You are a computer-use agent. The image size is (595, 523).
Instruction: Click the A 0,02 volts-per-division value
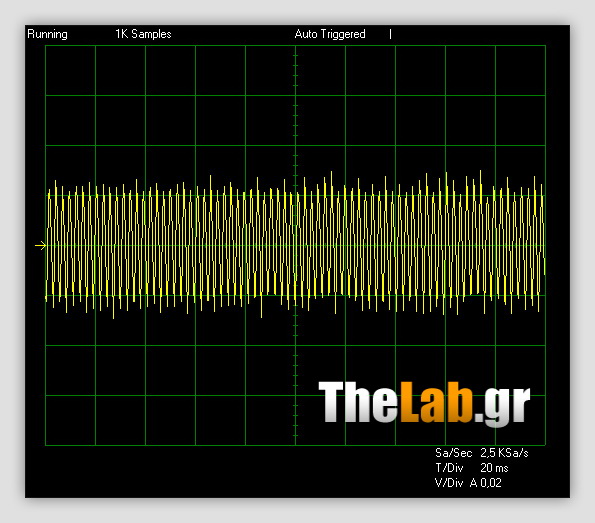[x=486, y=483]
